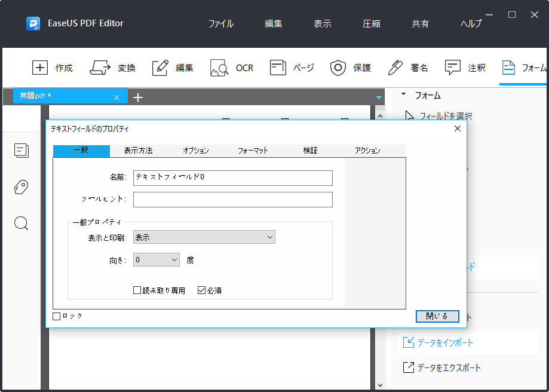The width and height of the screenshot is (549, 392).
Task: Click the Sign (署名) pen icon
Action: coord(395,68)
